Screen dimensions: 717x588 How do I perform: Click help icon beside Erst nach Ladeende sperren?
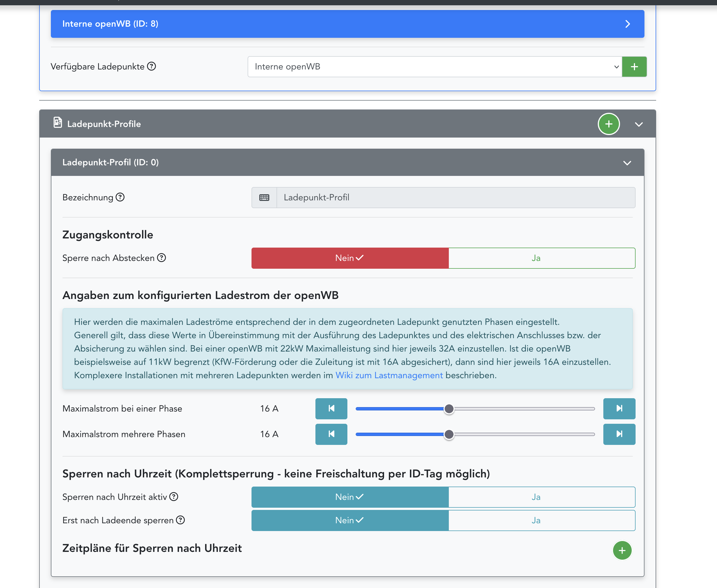coord(181,520)
